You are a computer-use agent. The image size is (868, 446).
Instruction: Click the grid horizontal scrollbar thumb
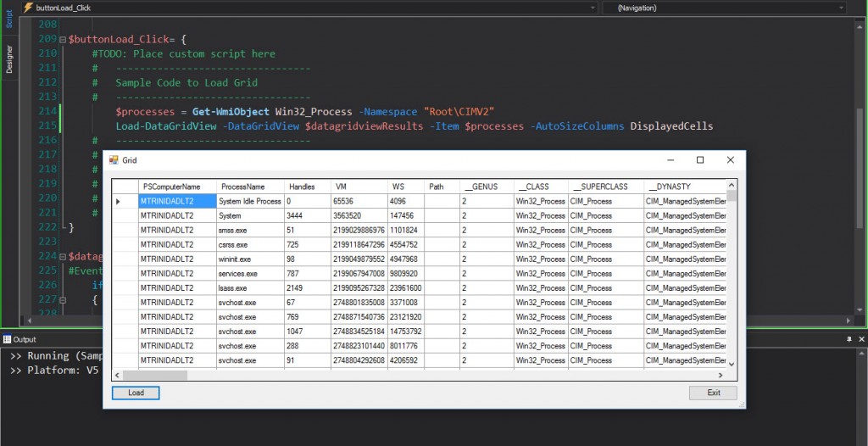tap(155, 375)
